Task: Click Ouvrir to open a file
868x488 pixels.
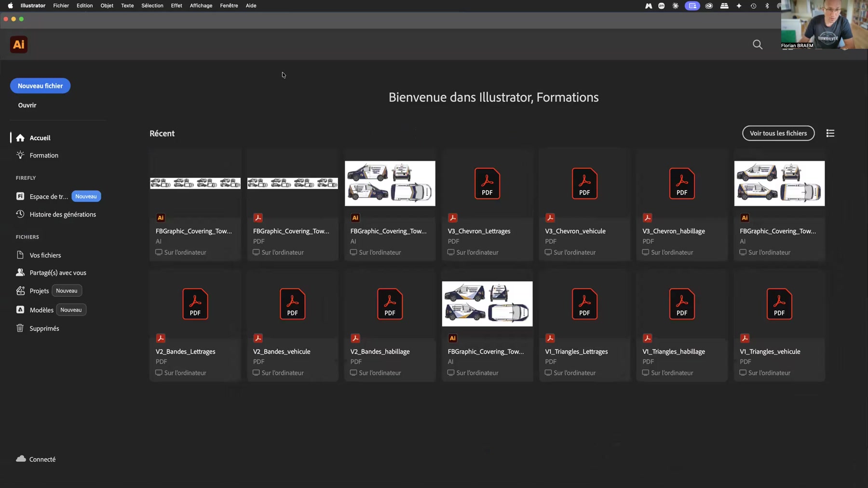Action: tap(27, 105)
